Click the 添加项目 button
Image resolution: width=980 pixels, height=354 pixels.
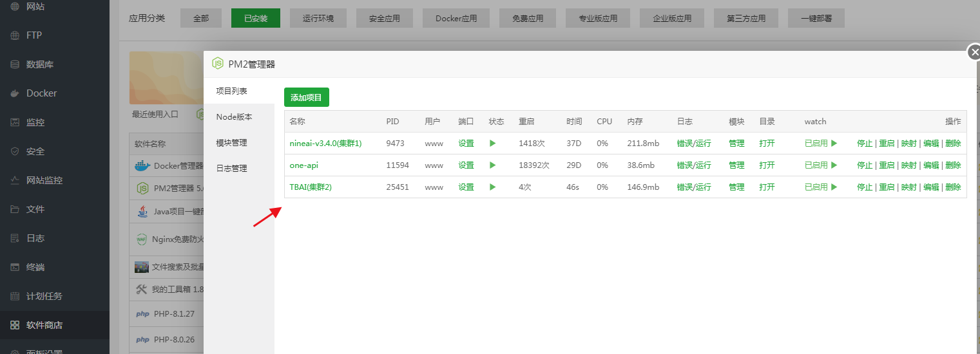click(x=307, y=97)
